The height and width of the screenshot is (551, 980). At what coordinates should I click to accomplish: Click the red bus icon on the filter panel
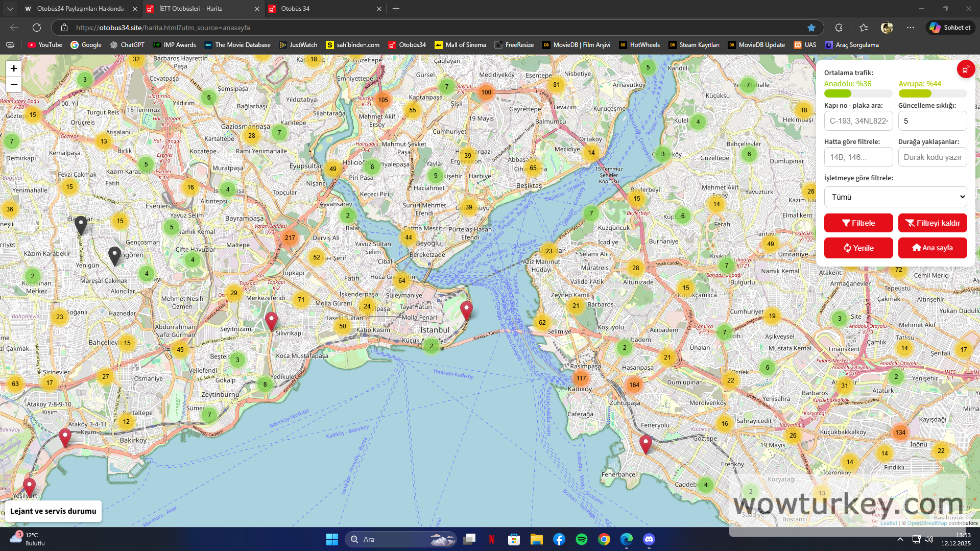click(x=965, y=69)
